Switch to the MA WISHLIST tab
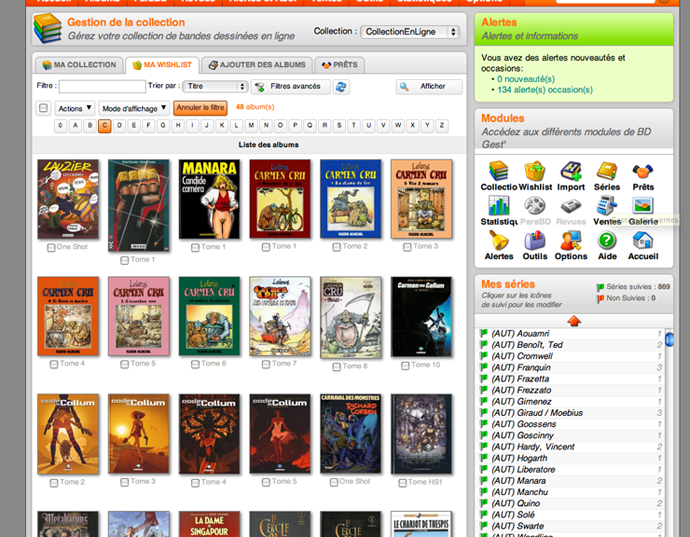Image resolution: width=690 pixels, height=537 pixels. 162,65
